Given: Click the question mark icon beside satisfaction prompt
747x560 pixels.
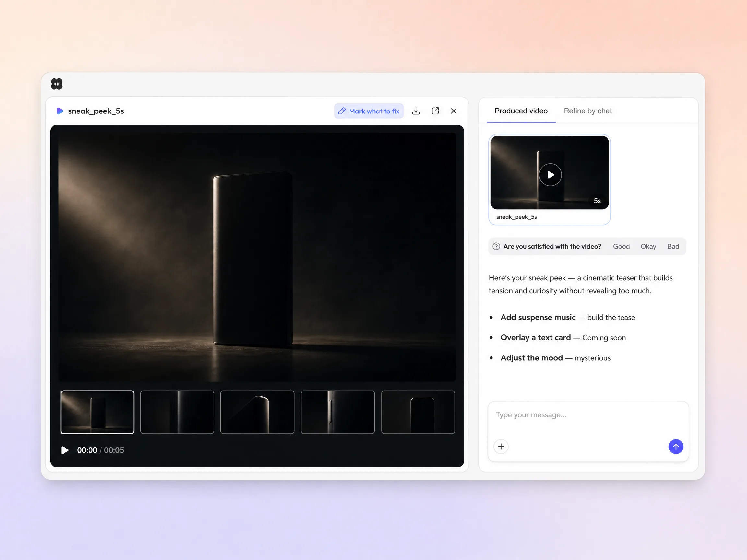Looking at the screenshot, I should [x=496, y=246].
